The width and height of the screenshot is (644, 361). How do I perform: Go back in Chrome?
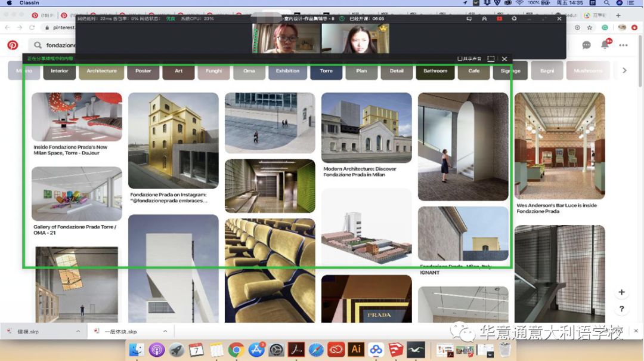7,27
